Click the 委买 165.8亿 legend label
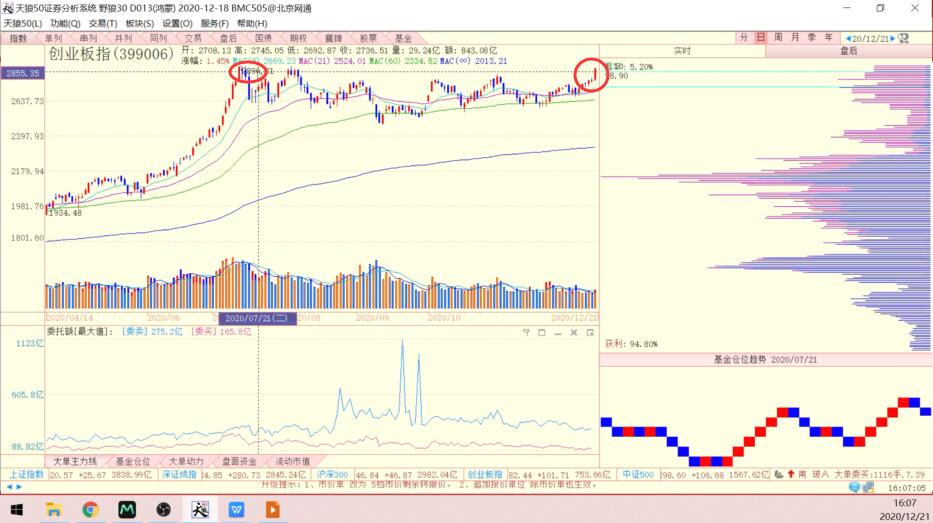Image resolution: width=933 pixels, height=523 pixels. [x=221, y=331]
